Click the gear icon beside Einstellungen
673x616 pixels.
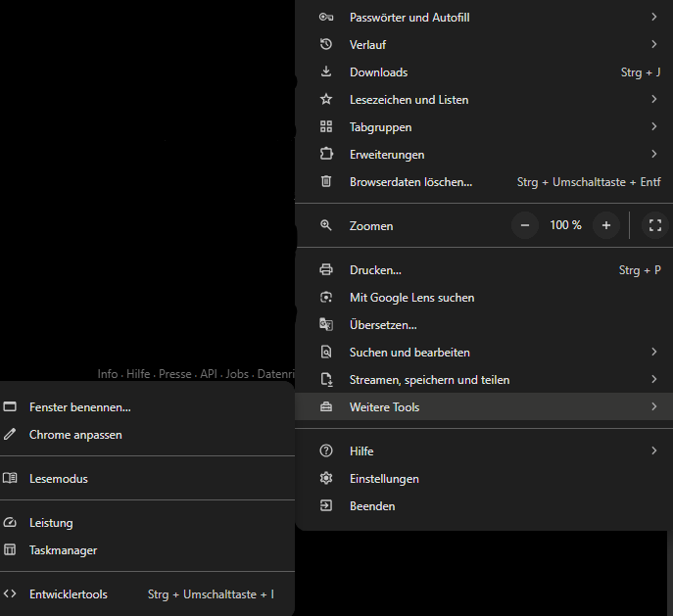(x=326, y=478)
